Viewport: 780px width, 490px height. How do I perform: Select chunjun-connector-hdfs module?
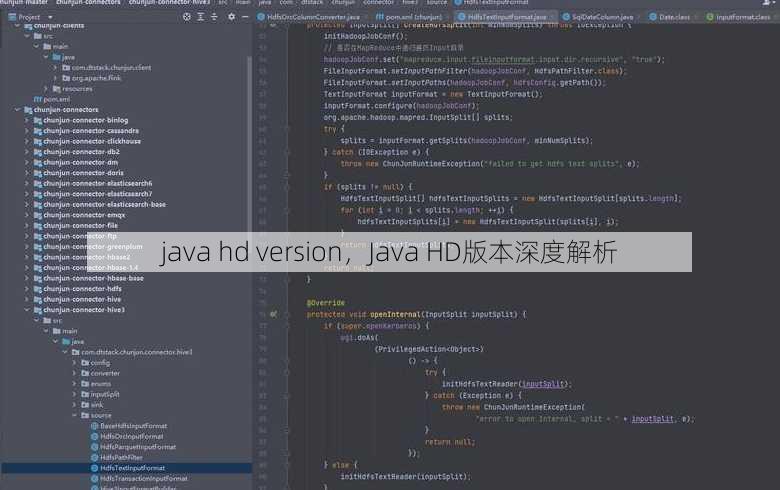82,289
